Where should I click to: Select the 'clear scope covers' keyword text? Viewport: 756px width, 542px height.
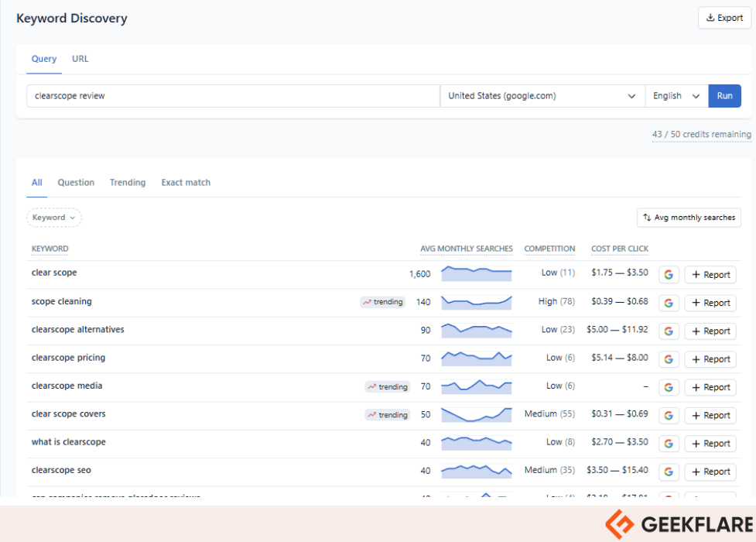pos(68,414)
